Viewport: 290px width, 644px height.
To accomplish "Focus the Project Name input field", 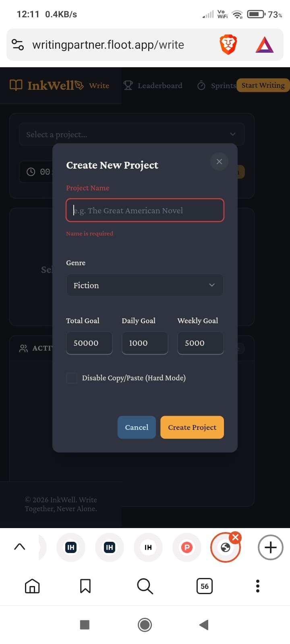I will point(145,210).
